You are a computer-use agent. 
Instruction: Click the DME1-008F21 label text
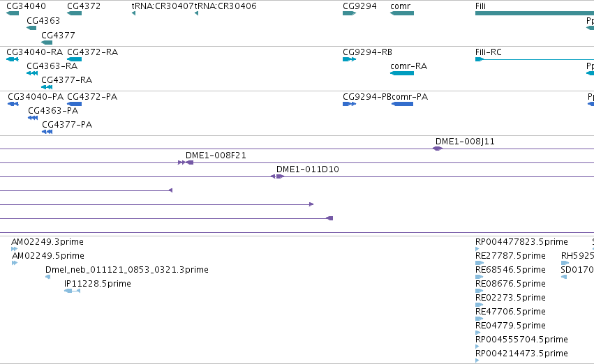pos(216,155)
